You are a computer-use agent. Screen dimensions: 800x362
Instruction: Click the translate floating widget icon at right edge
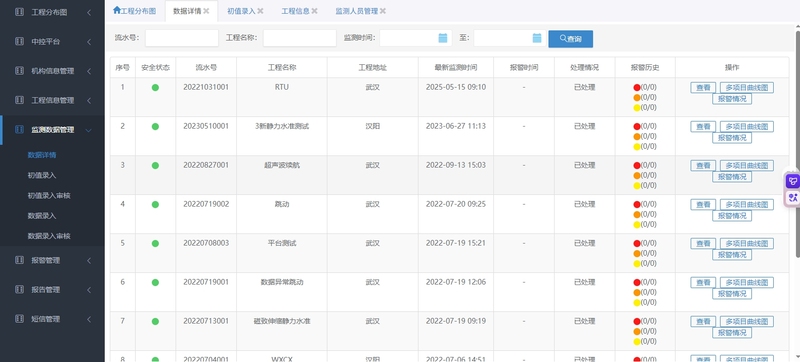pos(792,198)
